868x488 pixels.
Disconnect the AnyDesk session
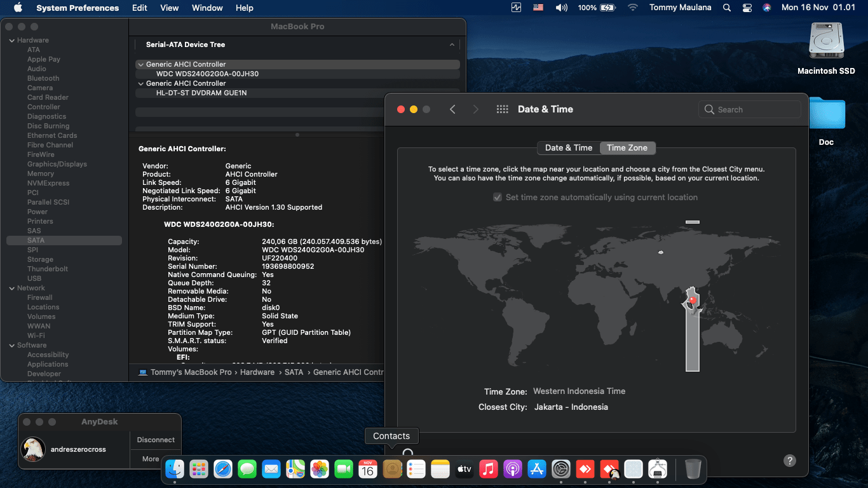156,440
